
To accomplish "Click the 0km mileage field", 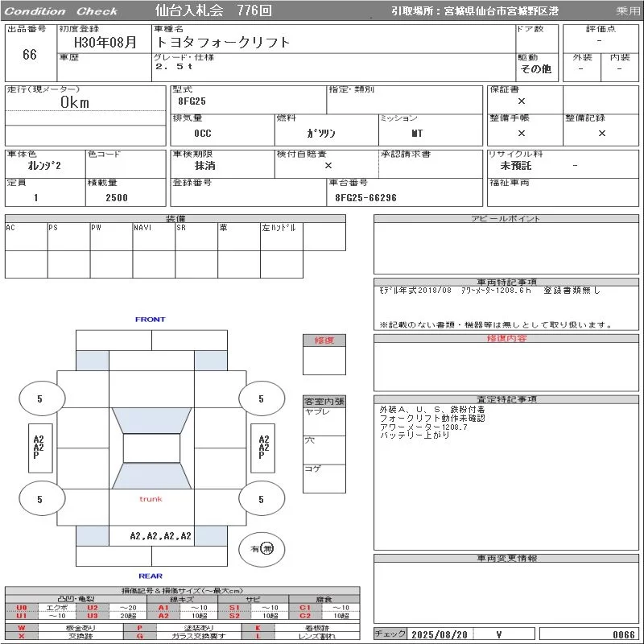I will [x=75, y=103].
